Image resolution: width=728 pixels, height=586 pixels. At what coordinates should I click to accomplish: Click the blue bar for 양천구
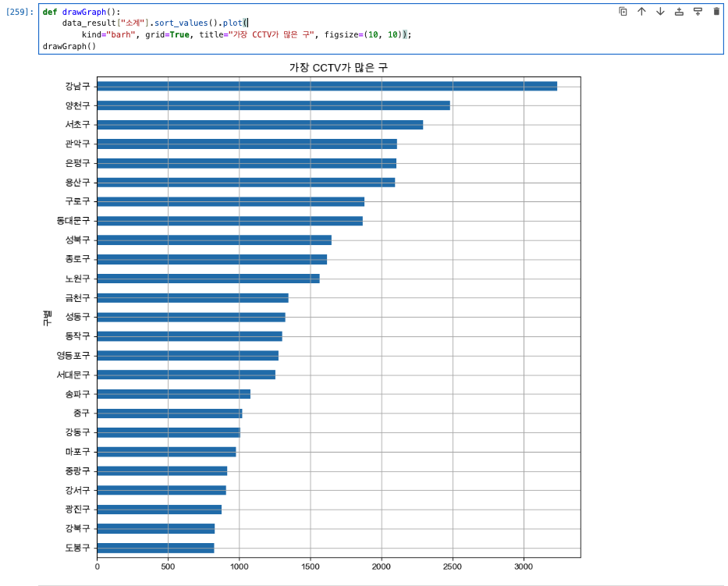click(273, 105)
